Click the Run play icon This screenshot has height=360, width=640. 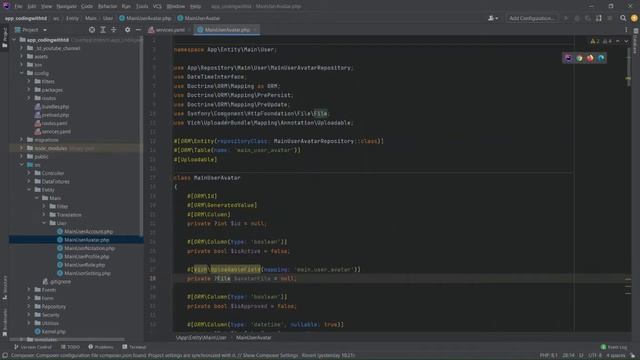pos(566,18)
